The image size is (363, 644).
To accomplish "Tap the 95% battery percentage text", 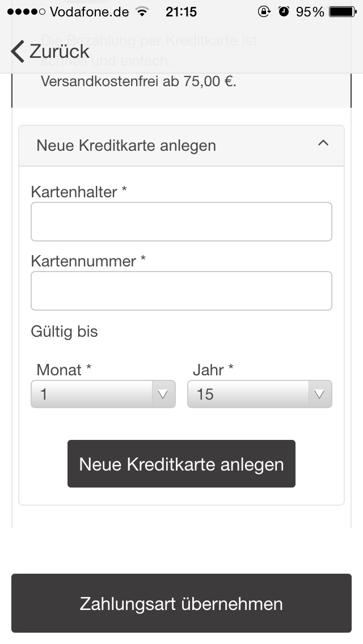I will point(310,12).
